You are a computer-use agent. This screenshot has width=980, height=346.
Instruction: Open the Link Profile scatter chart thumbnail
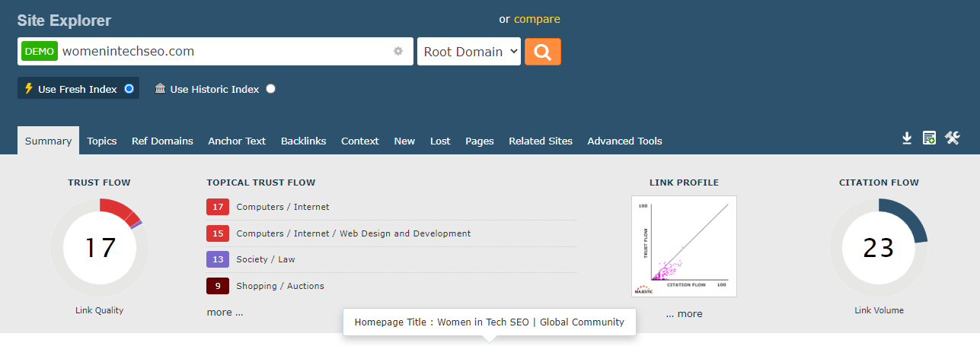pyautogui.click(x=684, y=246)
